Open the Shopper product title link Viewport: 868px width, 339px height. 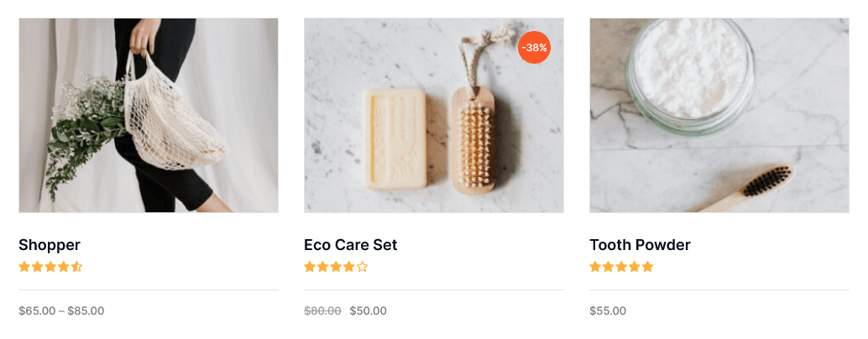tap(50, 245)
